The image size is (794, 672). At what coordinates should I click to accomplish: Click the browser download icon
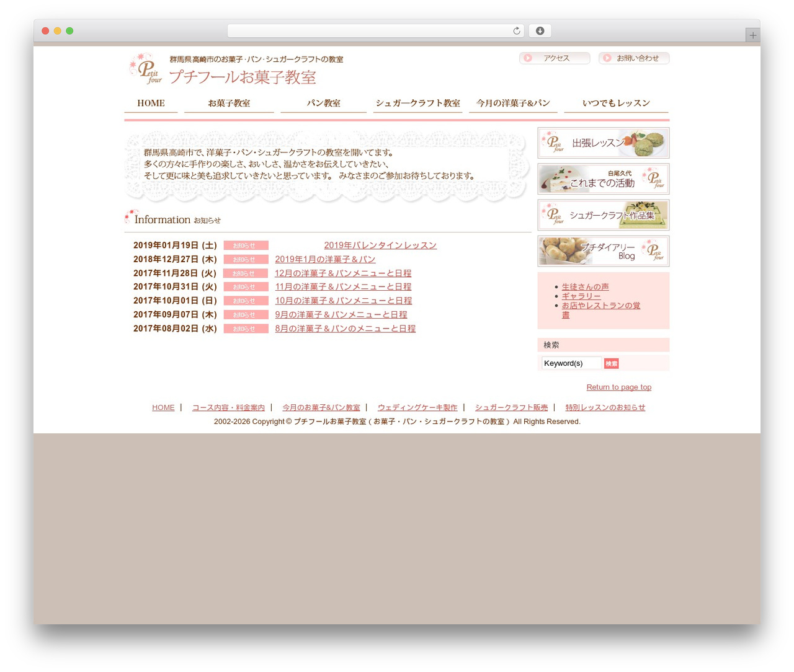click(x=540, y=31)
